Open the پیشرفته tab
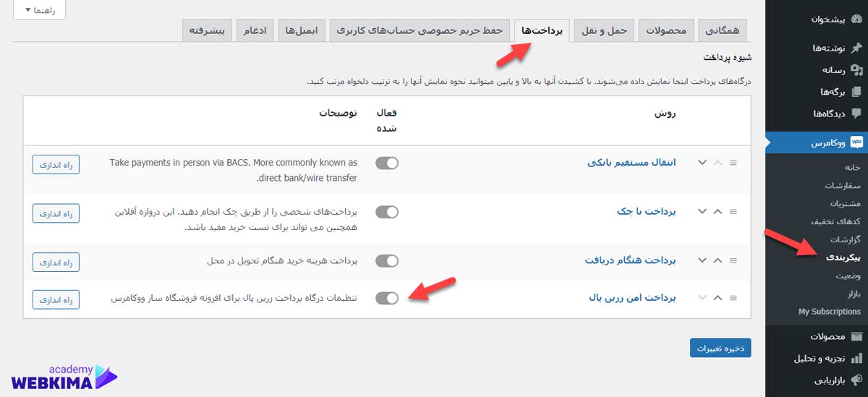868x397 pixels. [x=207, y=30]
